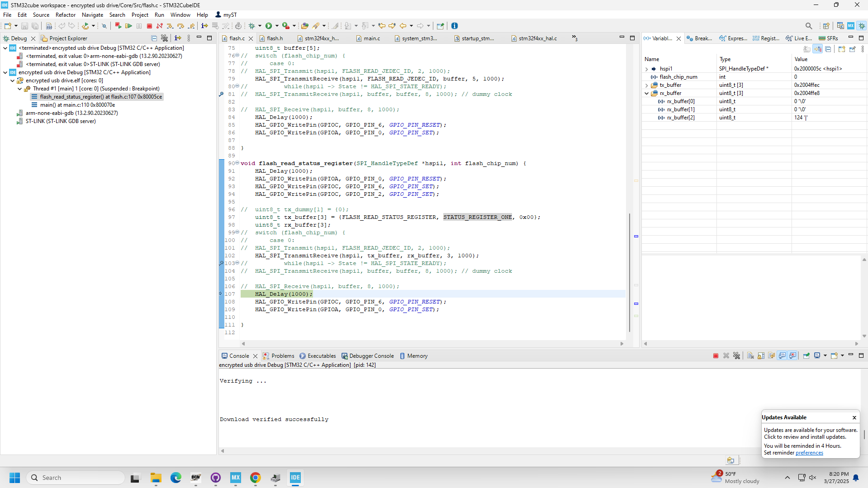
Task: Click the Step Into toolbar icon
Action: click(x=170, y=26)
